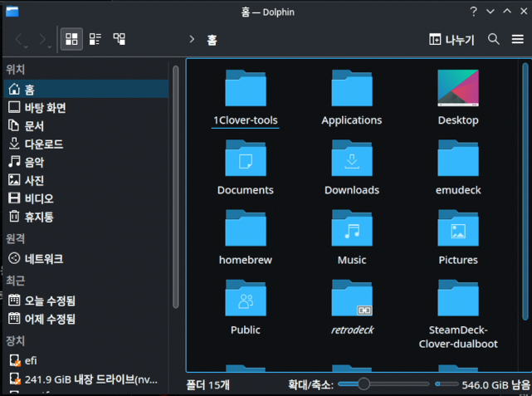Switch to compact view mode
This screenshot has height=396, width=532.
[x=95, y=39]
